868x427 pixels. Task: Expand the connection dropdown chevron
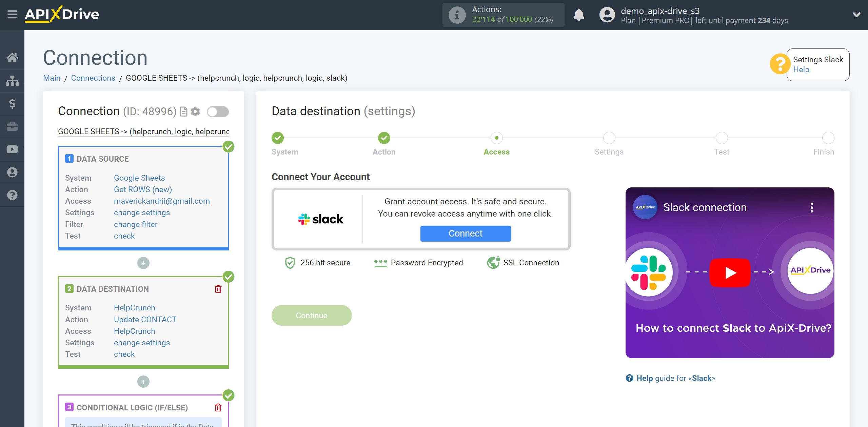(x=856, y=15)
